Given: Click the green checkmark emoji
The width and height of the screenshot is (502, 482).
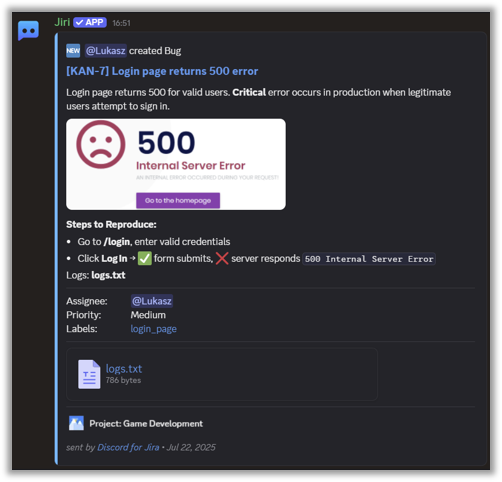Looking at the screenshot, I should pyautogui.click(x=145, y=258).
